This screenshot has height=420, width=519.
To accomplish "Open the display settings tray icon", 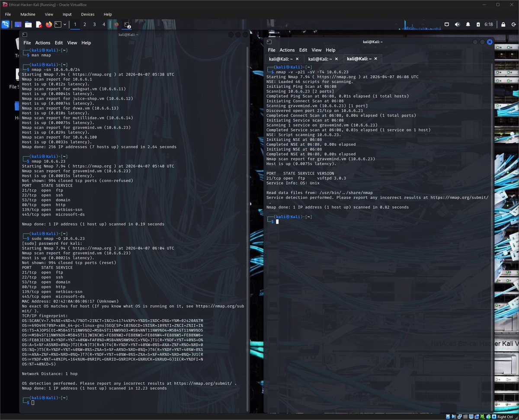I will (447, 25).
